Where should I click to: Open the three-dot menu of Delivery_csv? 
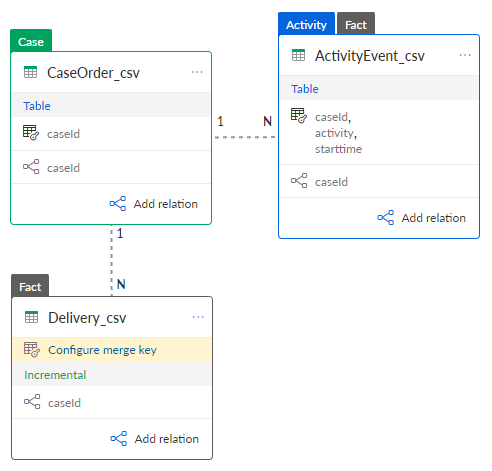click(x=198, y=317)
